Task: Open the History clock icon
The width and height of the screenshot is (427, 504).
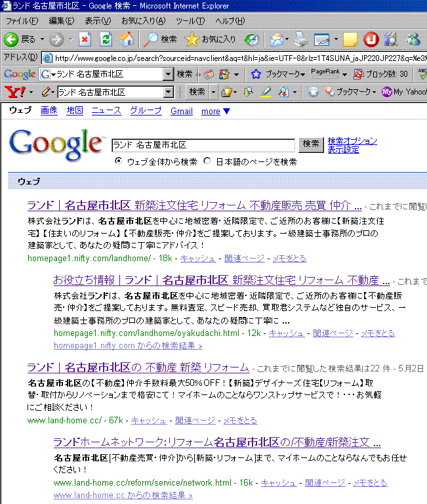Action: (252, 39)
